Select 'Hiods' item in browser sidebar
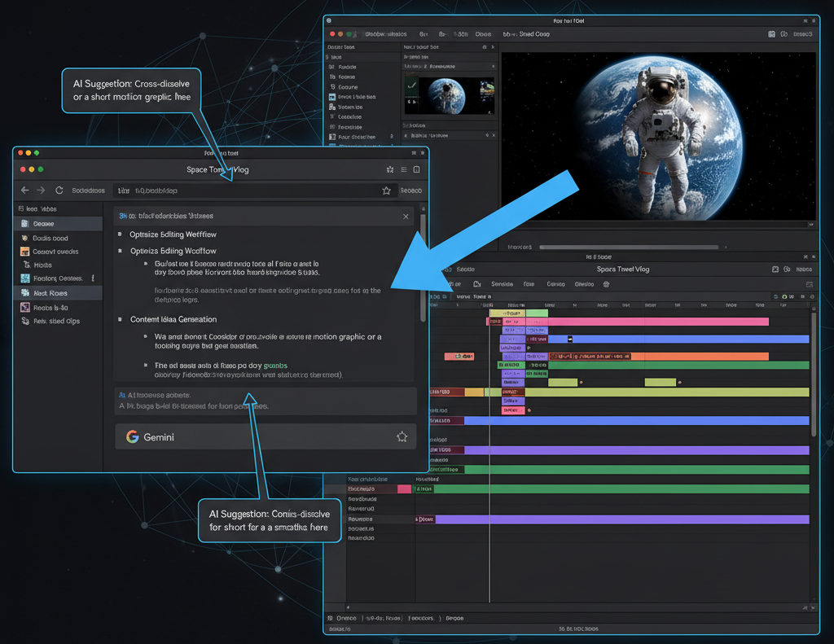The image size is (834, 644). coord(37,265)
